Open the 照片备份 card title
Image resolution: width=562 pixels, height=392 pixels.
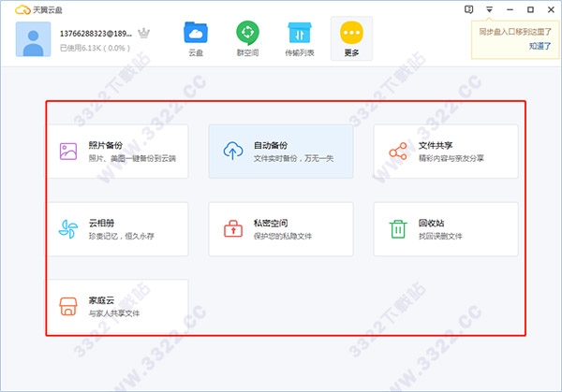106,145
